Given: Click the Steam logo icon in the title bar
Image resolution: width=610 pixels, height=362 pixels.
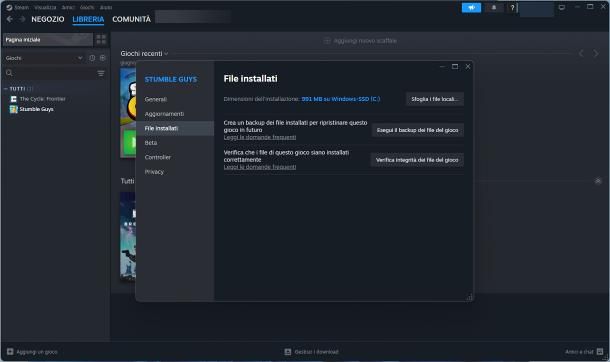Looking at the screenshot, I should pos(9,7).
